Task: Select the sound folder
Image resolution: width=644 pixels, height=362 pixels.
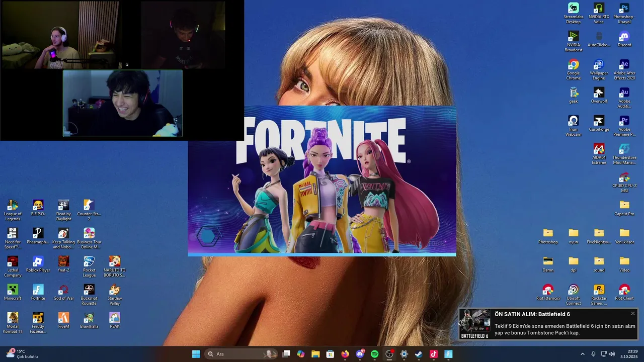Action: (x=599, y=264)
